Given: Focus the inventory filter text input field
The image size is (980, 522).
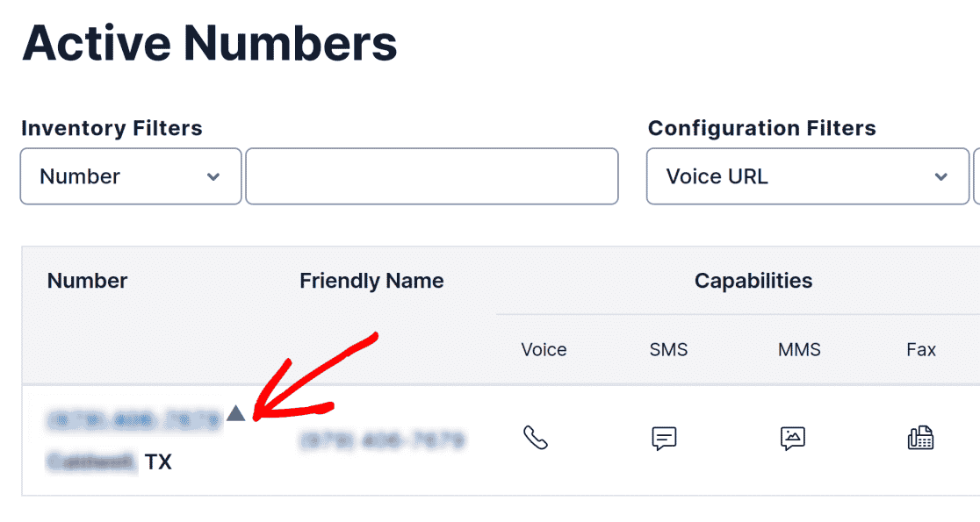Looking at the screenshot, I should point(432,176).
